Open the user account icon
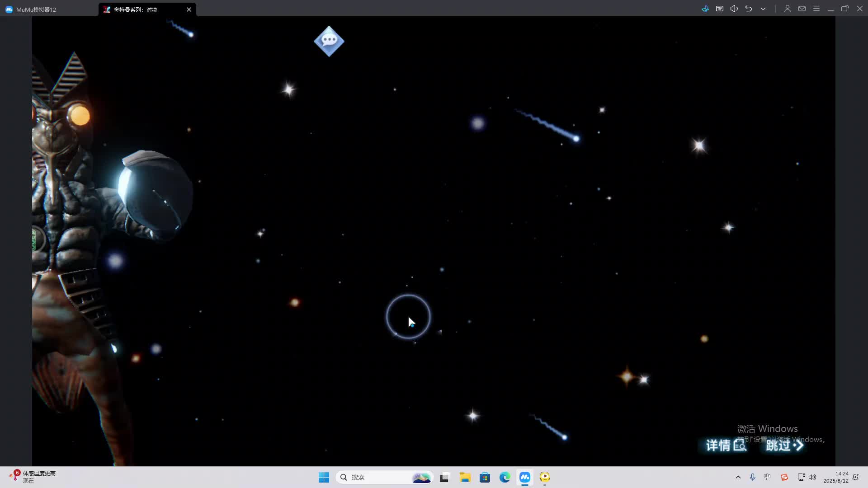Screen dimensions: 868x488 coord(787,9)
